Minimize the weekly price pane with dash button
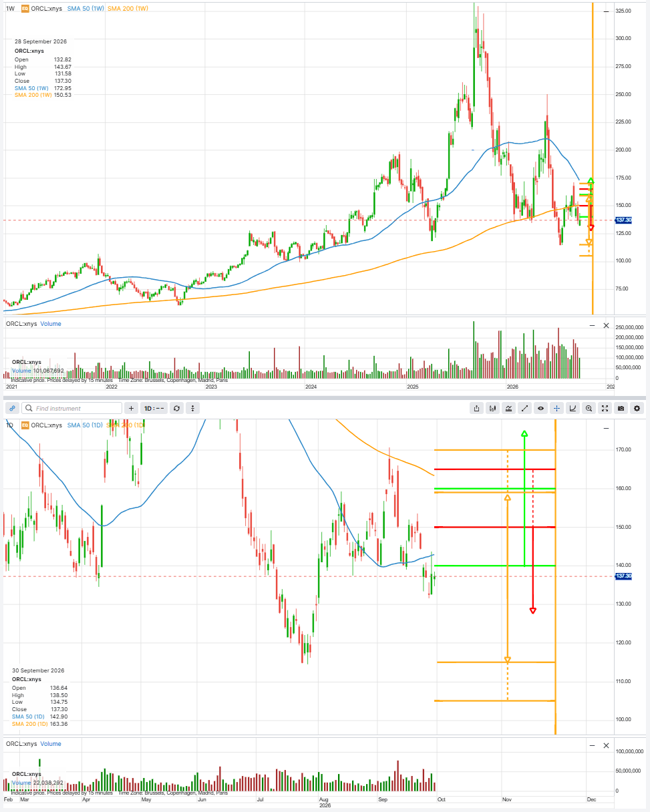The width and height of the screenshot is (650, 812). (606, 11)
